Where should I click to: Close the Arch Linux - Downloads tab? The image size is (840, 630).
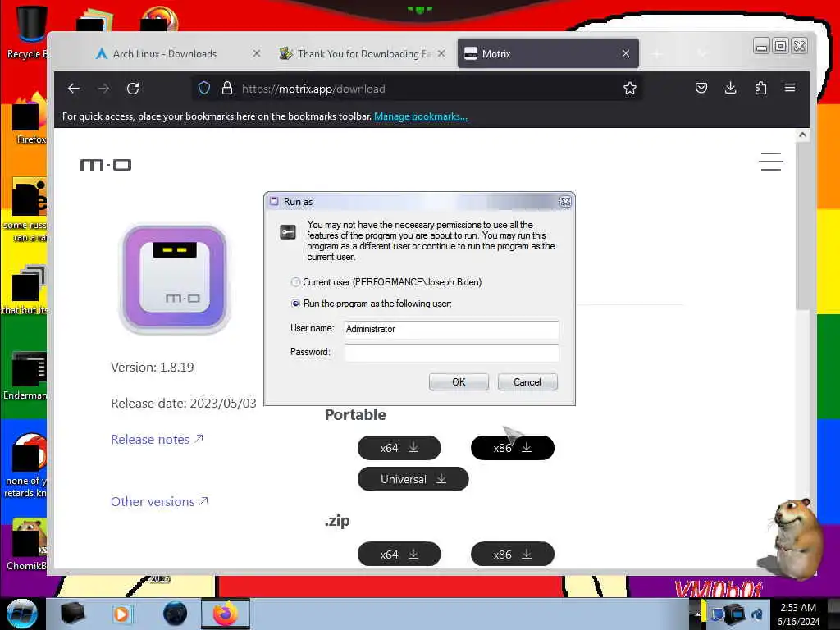coord(257,53)
